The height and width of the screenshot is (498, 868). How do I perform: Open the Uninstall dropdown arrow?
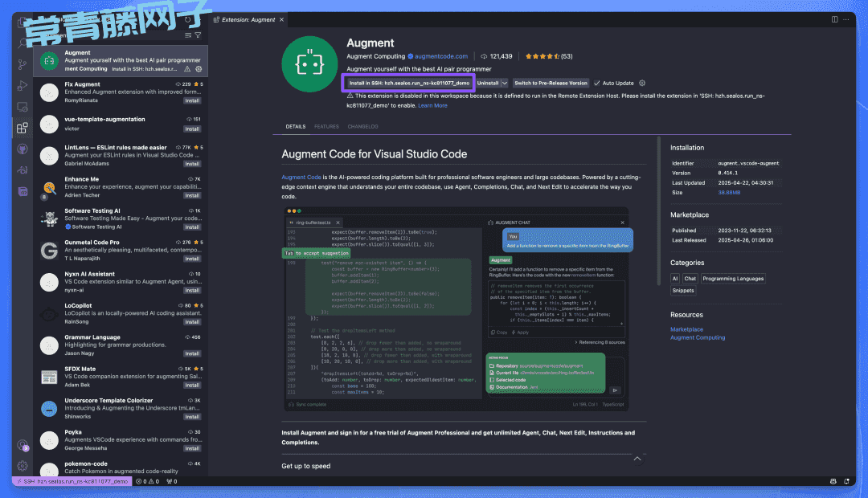504,83
